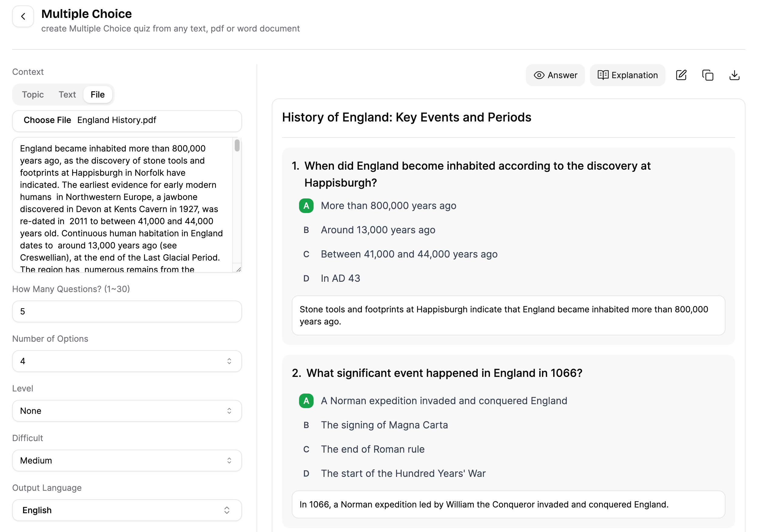The width and height of the screenshot is (757, 532).
Task: Select the Topic context tab
Action: [32, 95]
